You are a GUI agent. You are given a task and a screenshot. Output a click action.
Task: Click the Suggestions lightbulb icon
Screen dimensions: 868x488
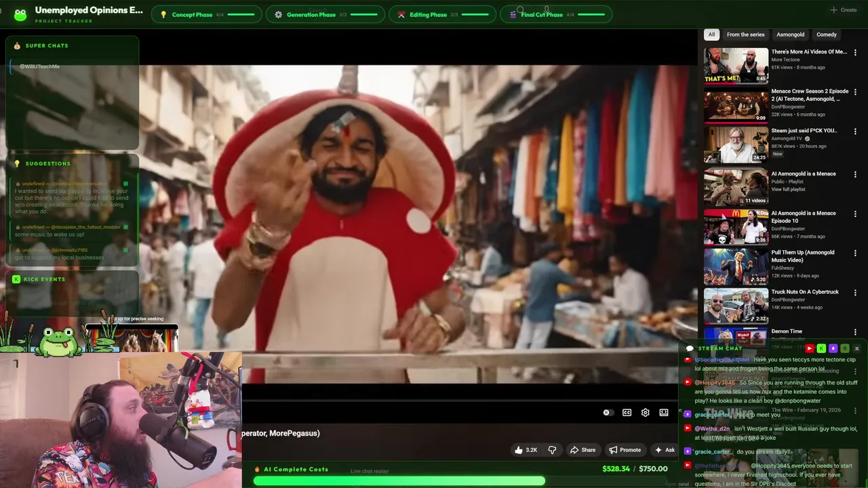pos(17,163)
